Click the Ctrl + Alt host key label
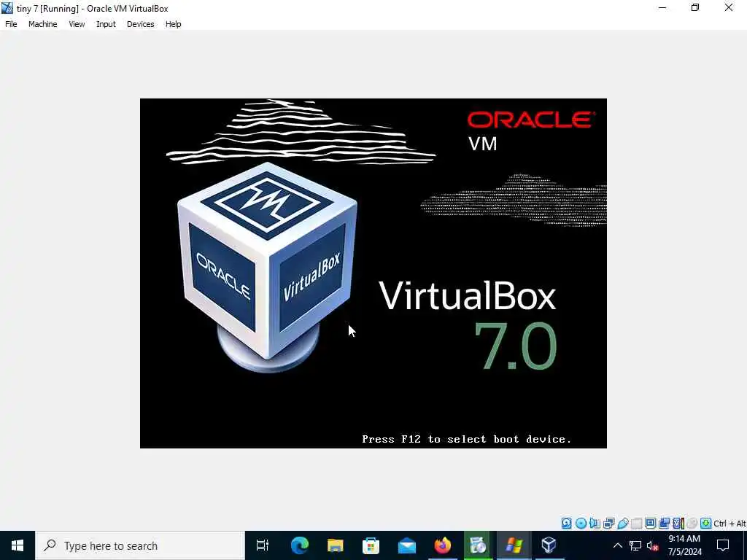The image size is (747, 560). (729, 524)
